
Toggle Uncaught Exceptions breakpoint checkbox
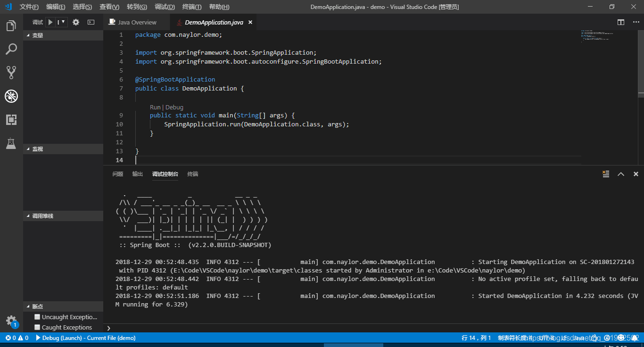(x=37, y=317)
